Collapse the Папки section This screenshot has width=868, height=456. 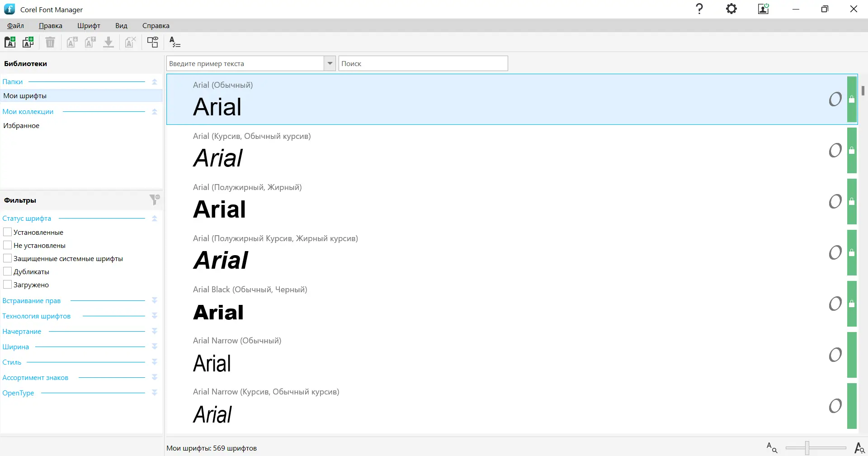pyautogui.click(x=155, y=82)
